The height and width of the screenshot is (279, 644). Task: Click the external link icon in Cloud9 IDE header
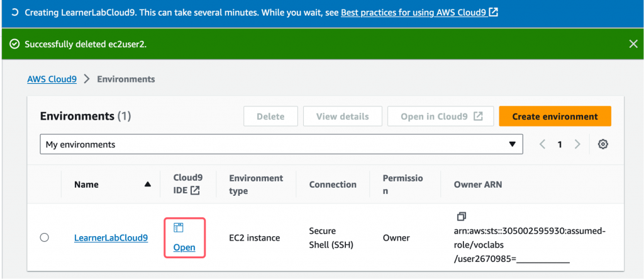coord(195,191)
